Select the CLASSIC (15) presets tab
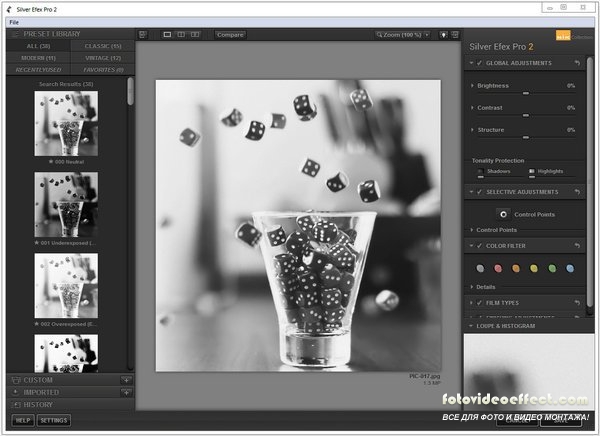This screenshot has width=600, height=436. point(103,46)
